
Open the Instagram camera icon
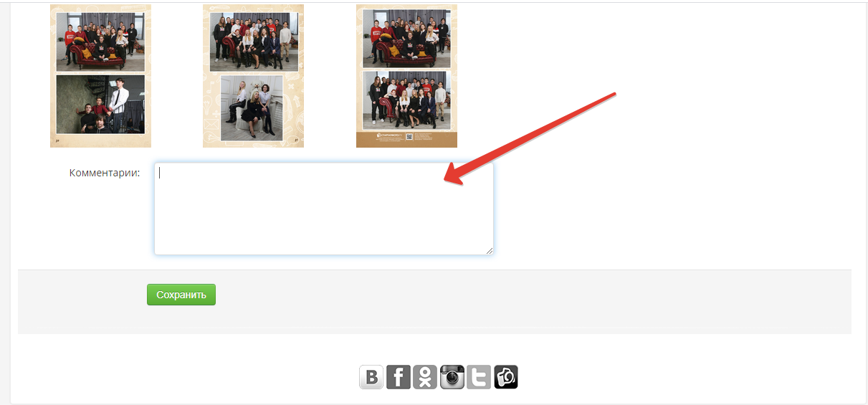[x=452, y=377]
